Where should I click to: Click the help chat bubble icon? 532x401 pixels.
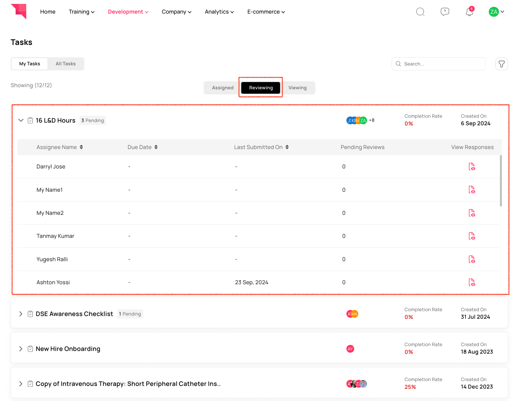pos(444,12)
